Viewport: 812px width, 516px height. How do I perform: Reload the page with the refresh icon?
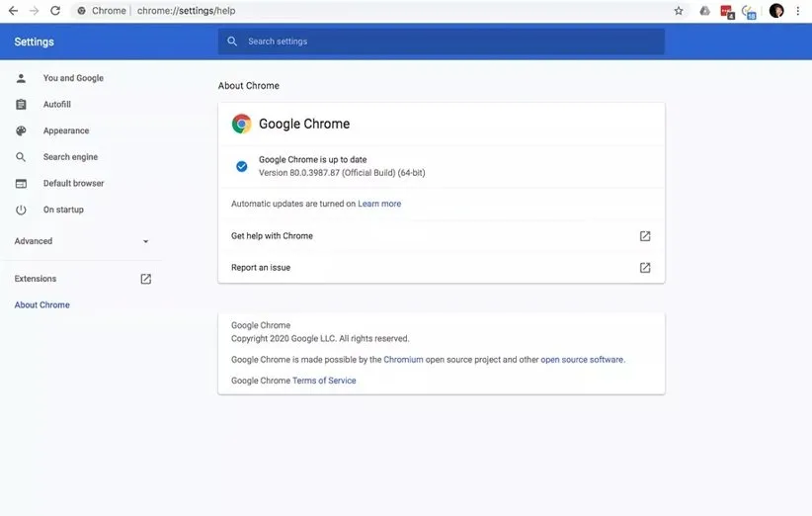[55, 11]
